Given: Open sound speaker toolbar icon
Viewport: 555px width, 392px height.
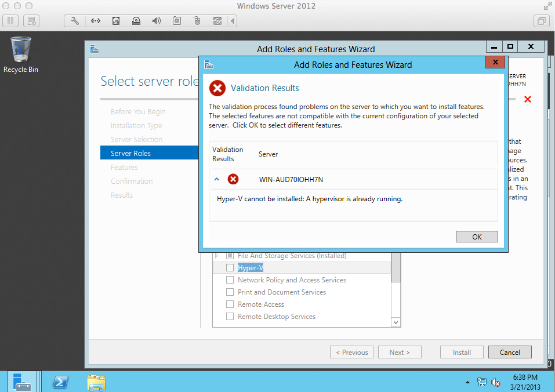Looking at the screenshot, I should click(x=157, y=21).
